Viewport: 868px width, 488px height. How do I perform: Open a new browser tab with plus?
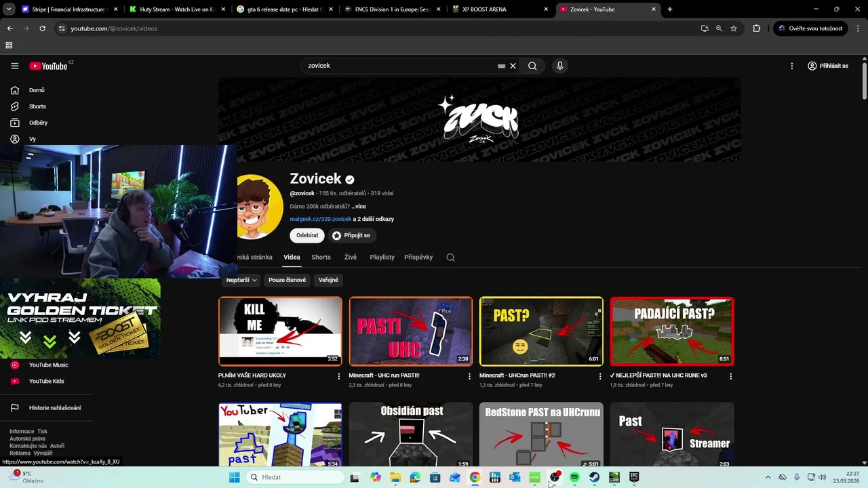tap(670, 9)
